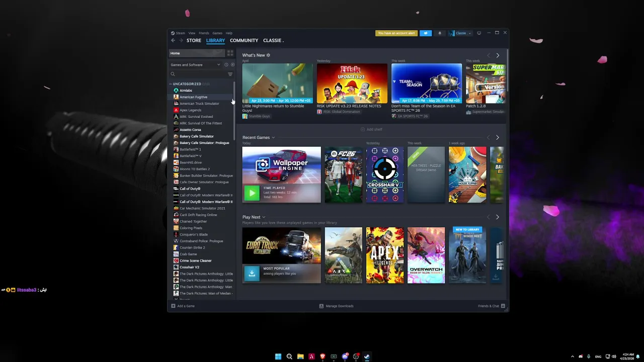Open the Overwatch Play Next cover
This screenshot has width=644, height=362.
click(x=426, y=255)
